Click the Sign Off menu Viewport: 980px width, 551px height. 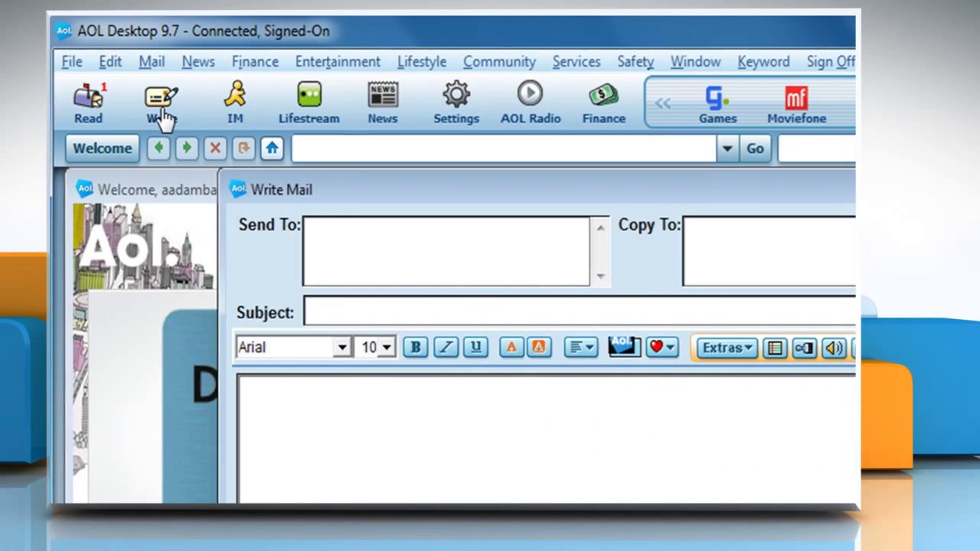pyautogui.click(x=831, y=62)
